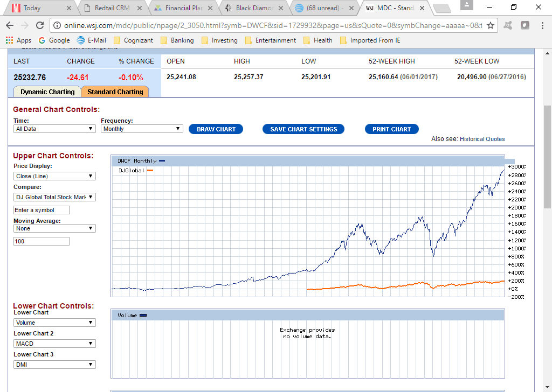Screen dimensions: 552x392
Task: Open the Cognizant bookmarks folder
Action: click(x=133, y=40)
